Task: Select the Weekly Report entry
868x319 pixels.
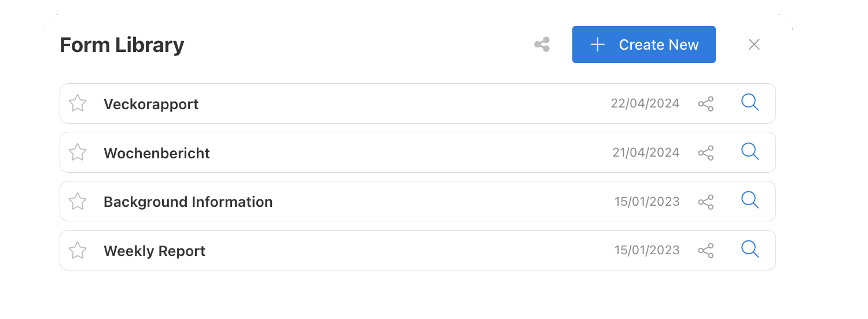Action: point(417,250)
